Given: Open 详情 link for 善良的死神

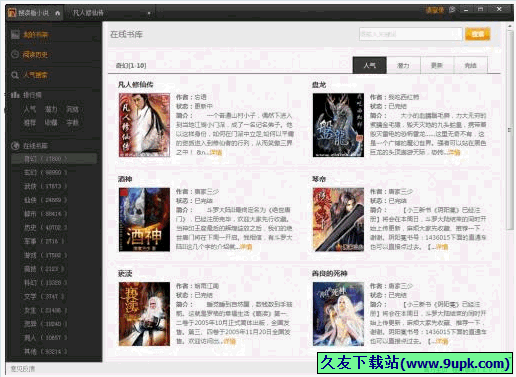Looking at the screenshot, I should (442, 341).
